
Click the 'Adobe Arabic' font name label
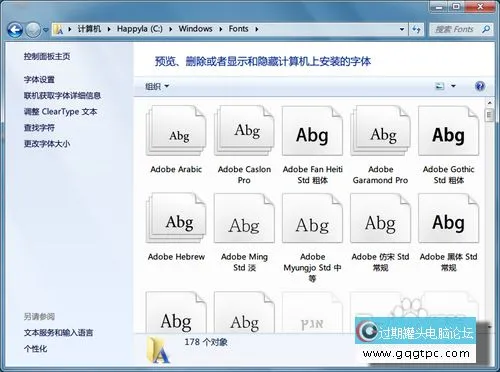coord(176,169)
